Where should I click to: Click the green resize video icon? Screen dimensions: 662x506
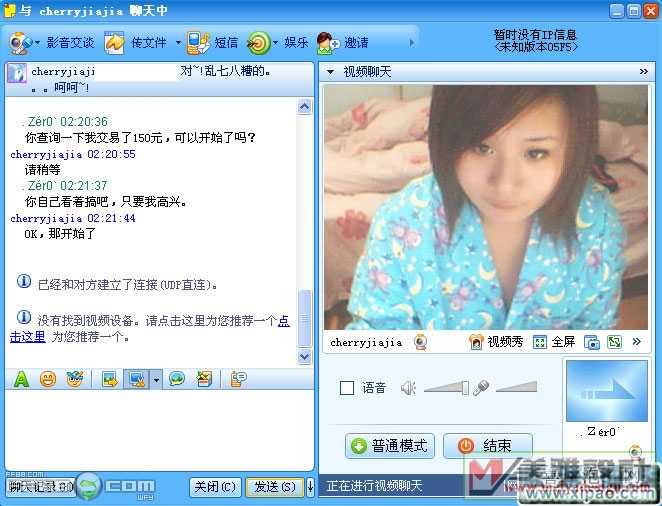(614, 342)
